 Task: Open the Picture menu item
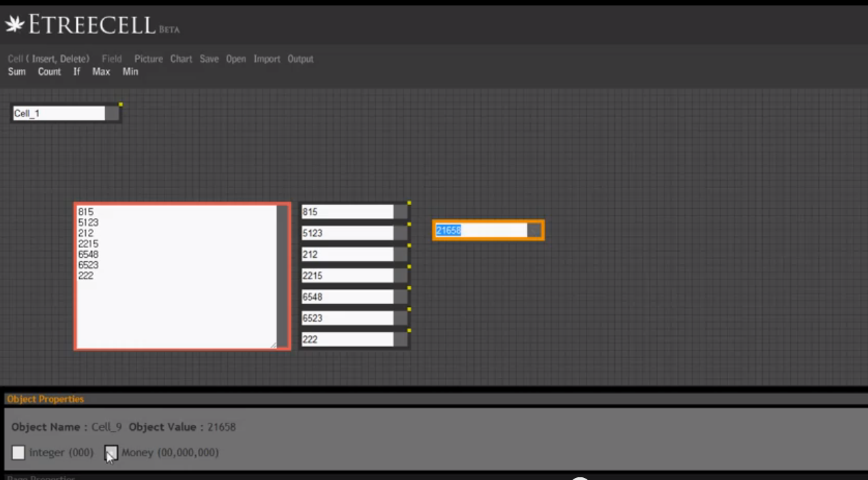click(x=149, y=59)
